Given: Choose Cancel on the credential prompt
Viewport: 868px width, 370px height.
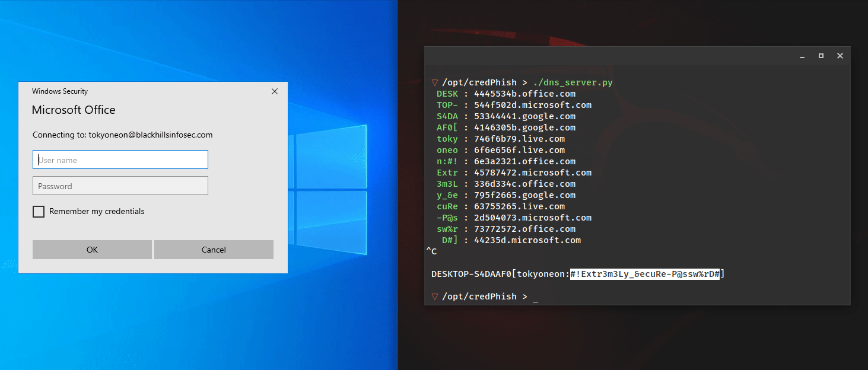Looking at the screenshot, I should (x=213, y=249).
